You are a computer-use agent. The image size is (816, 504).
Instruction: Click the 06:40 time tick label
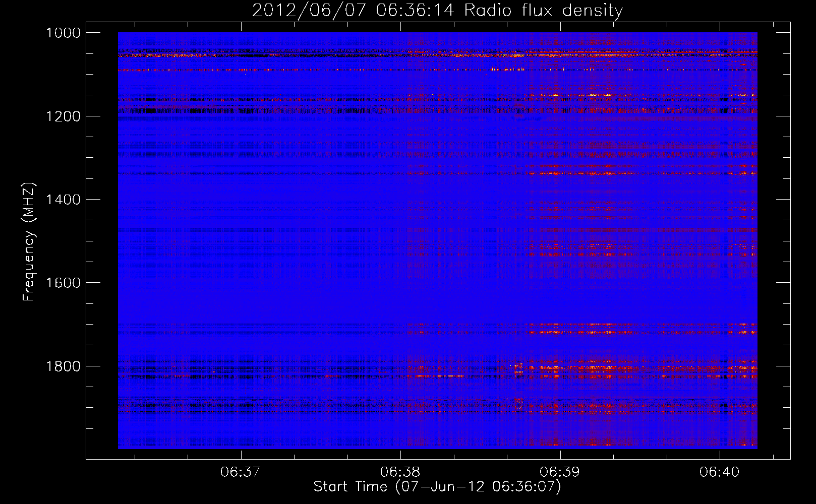[719, 472]
